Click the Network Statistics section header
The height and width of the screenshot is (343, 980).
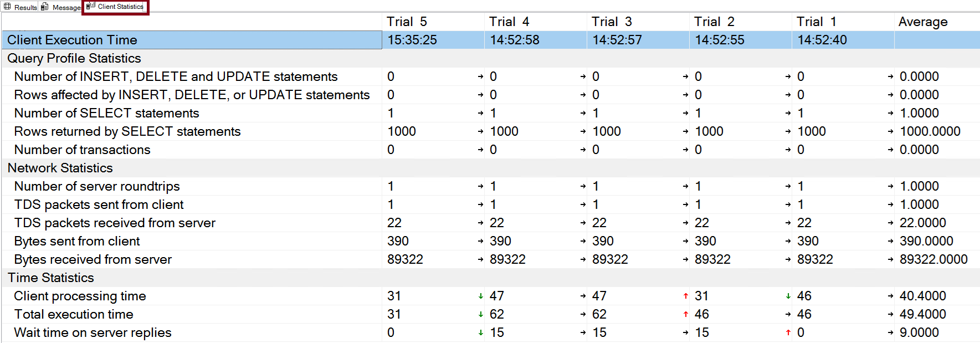[60, 168]
